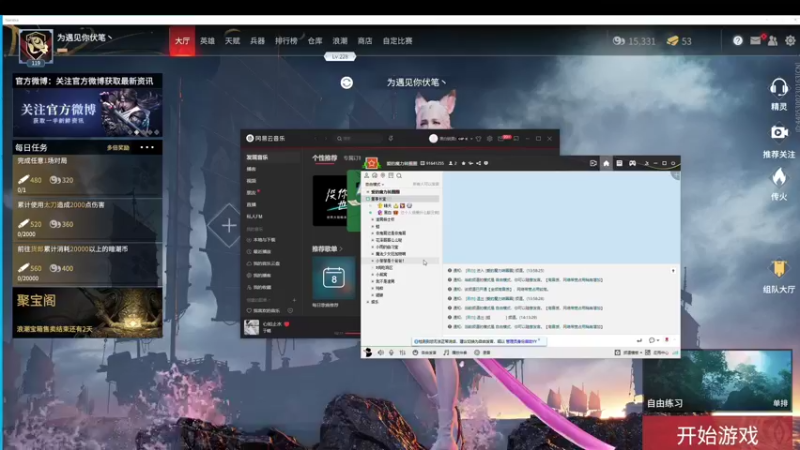Open the 关注官方微博 banner
The image size is (800, 450).
click(87, 112)
